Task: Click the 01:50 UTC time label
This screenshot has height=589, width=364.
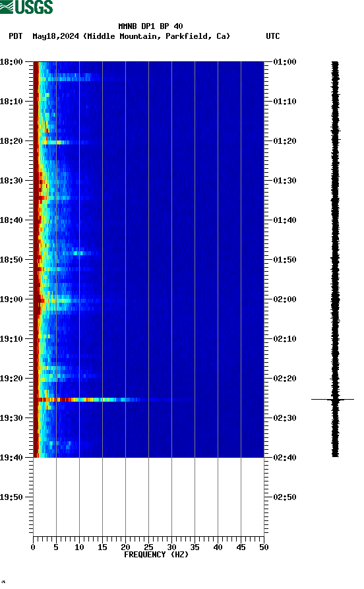Action: pos(285,260)
